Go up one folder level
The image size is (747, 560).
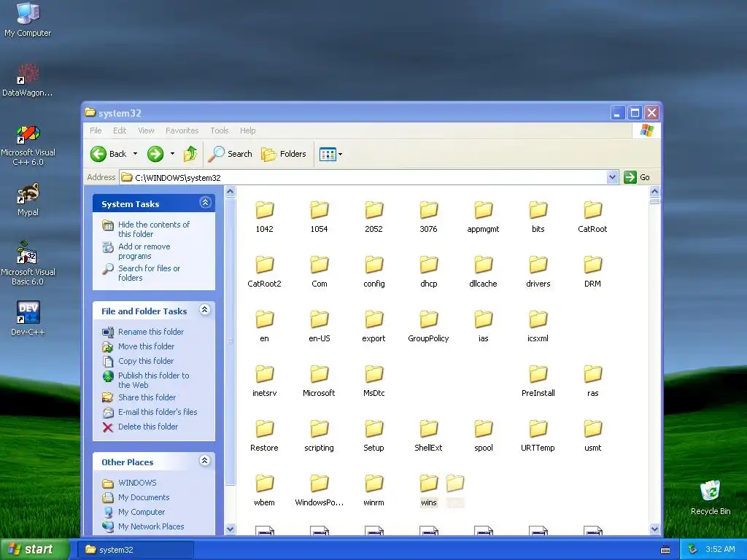point(190,154)
